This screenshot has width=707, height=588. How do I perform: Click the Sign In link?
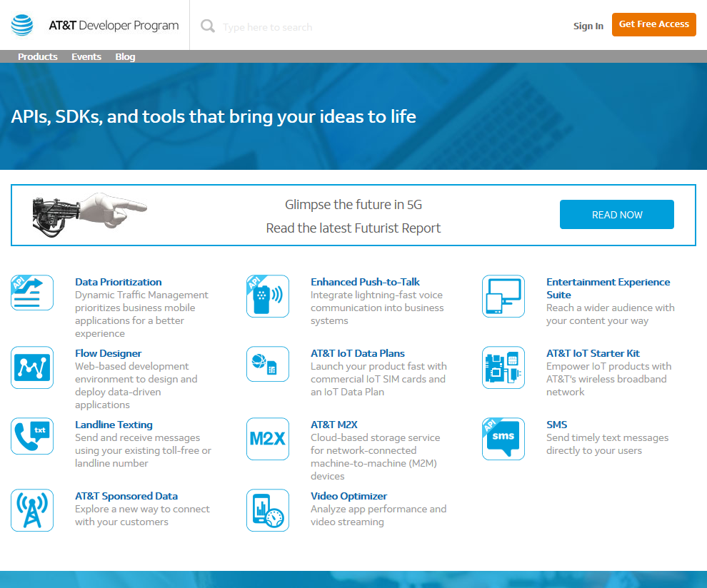[x=588, y=26]
